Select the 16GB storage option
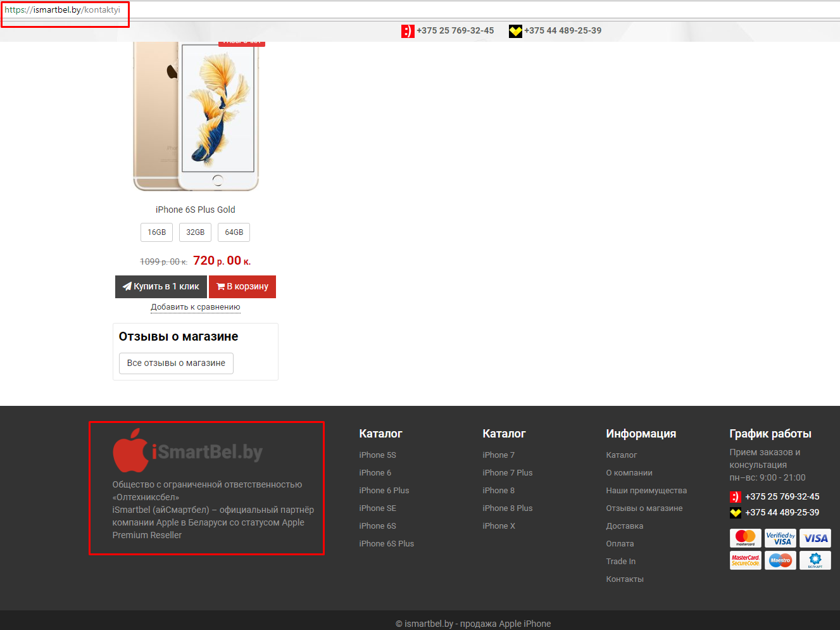This screenshot has height=630, width=840. click(x=156, y=232)
